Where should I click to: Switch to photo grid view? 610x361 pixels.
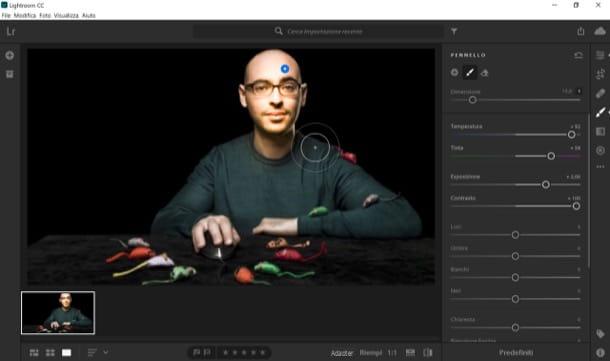pos(34,353)
